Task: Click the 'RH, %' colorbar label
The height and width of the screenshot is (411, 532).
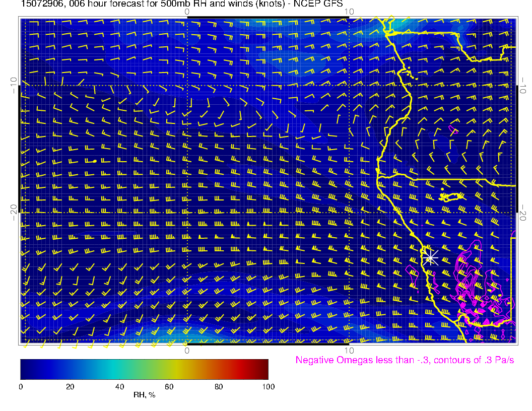Action: [x=144, y=395]
